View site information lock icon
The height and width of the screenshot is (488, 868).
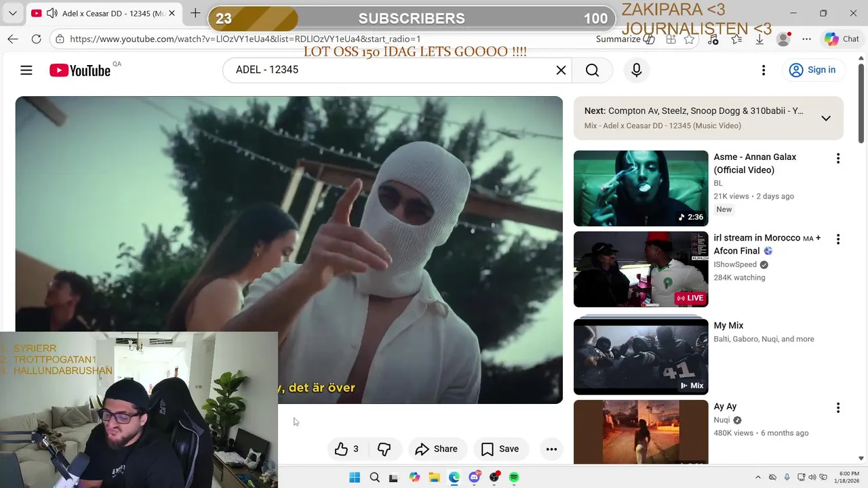pyautogui.click(x=60, y=39)
